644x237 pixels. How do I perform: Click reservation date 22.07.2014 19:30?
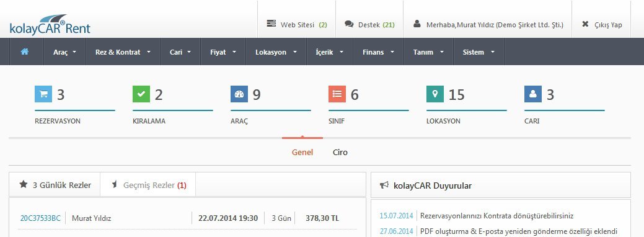coord(228,218)
